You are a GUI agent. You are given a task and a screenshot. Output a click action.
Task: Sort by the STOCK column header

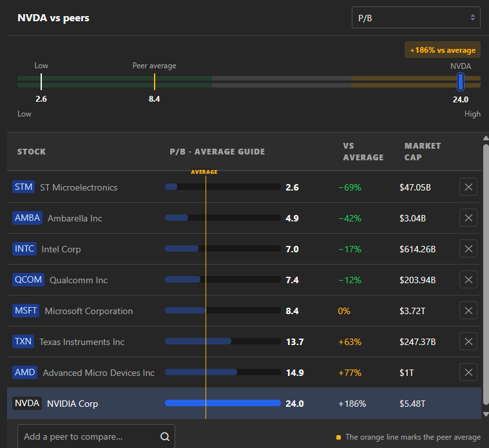pyautogui.click(x=32, y=152)
